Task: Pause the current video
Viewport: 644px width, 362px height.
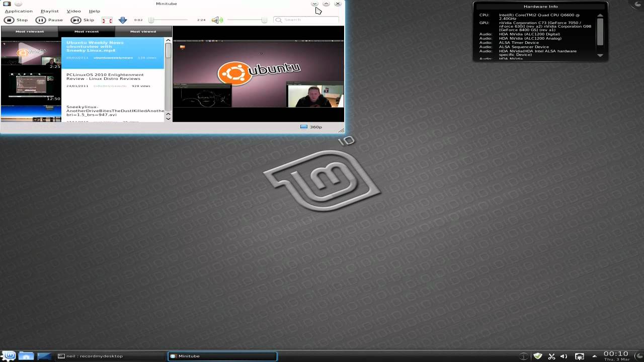Action: tap(49, 20)
